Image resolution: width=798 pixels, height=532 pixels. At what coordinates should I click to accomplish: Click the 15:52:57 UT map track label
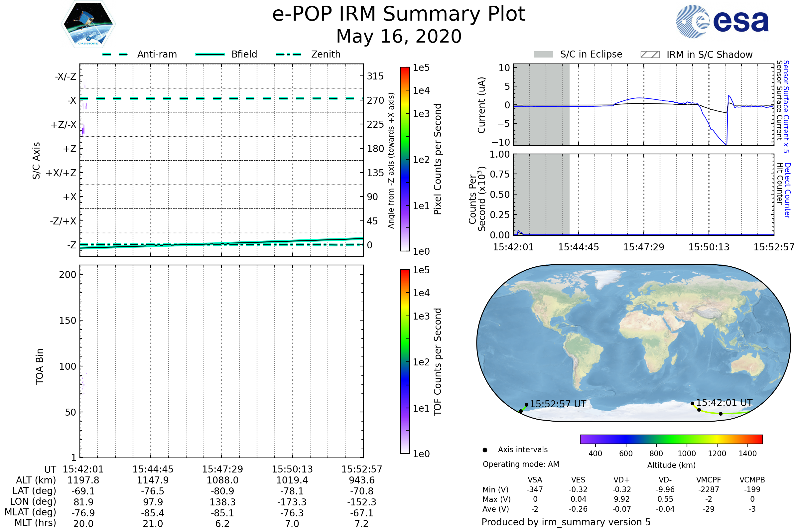pos(558,404)
